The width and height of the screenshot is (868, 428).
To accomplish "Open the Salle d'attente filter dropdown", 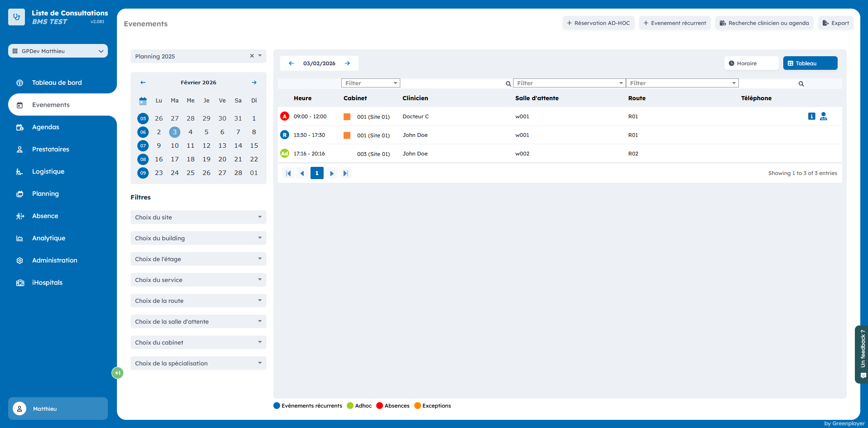I will pyautogui.click(x=569, y=83).
